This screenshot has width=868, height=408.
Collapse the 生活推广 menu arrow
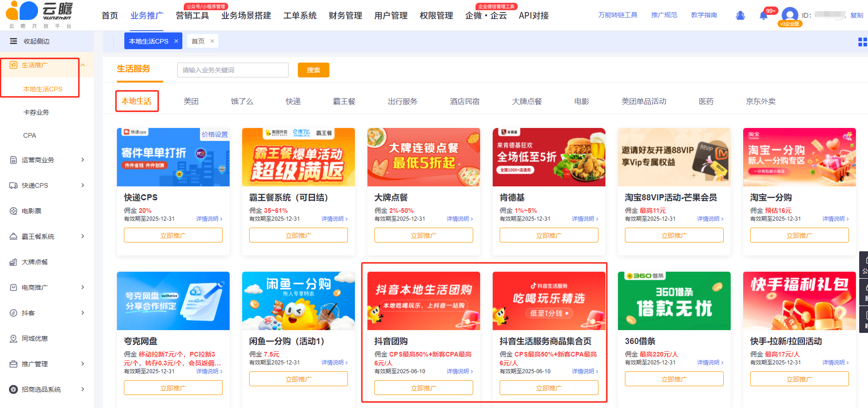coord(83,65)
